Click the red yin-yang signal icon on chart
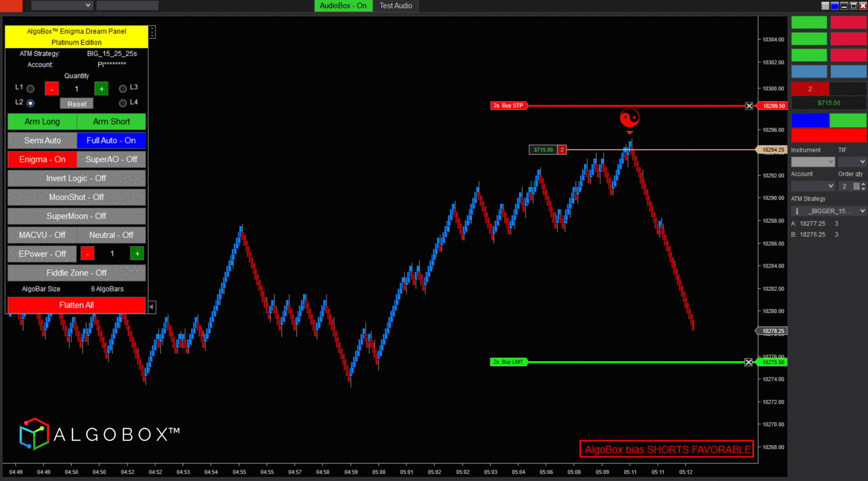This screenshot has width=868, height=481. (629, 118)
